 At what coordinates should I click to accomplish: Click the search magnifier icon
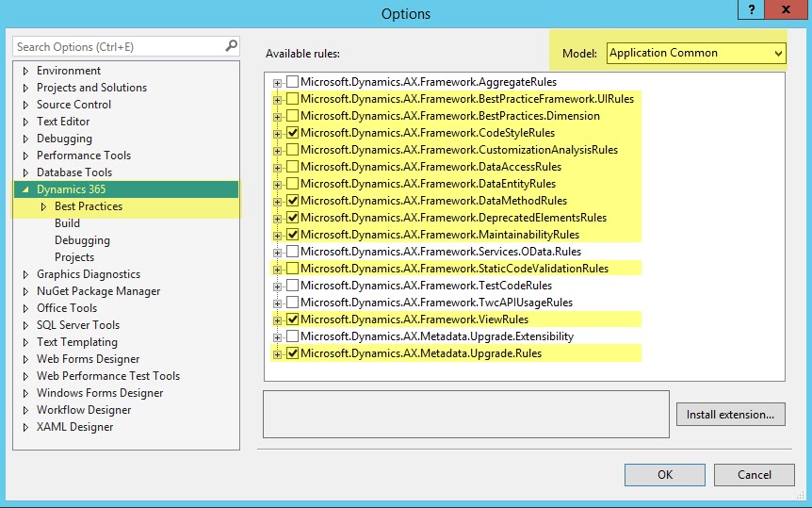pyautogui.click(x=232, y=46)
